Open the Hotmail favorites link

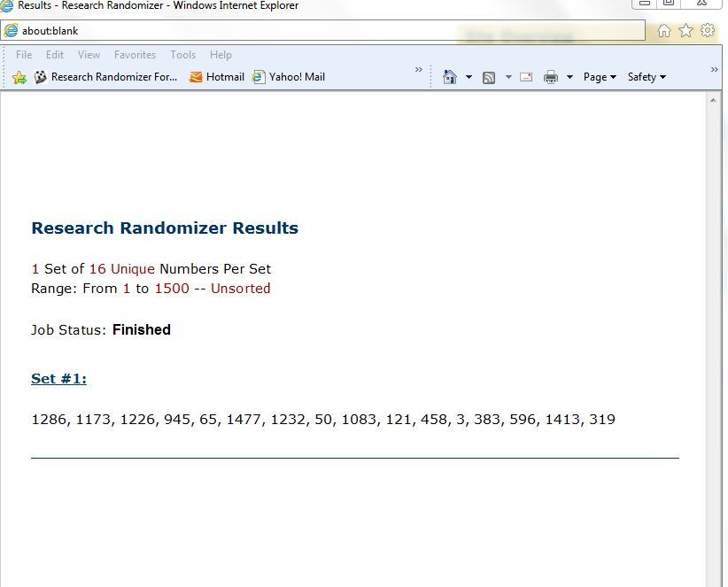click(217, 77)
